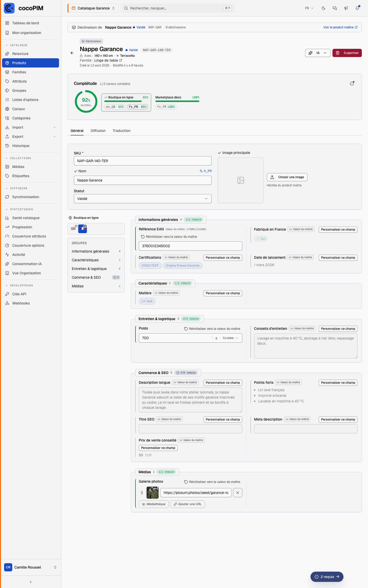Switch to the Traduction tab

tap(122, 131)
